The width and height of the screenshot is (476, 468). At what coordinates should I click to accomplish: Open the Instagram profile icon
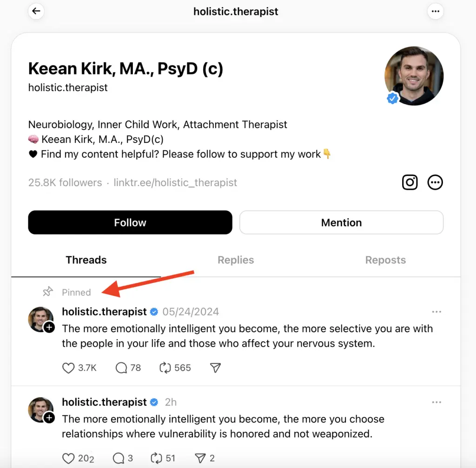pos(410,182)
